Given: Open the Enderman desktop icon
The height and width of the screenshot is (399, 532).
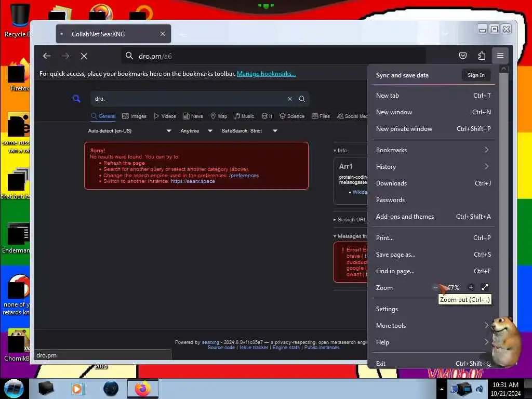Looking at the screenshot, I should [16, 237].
